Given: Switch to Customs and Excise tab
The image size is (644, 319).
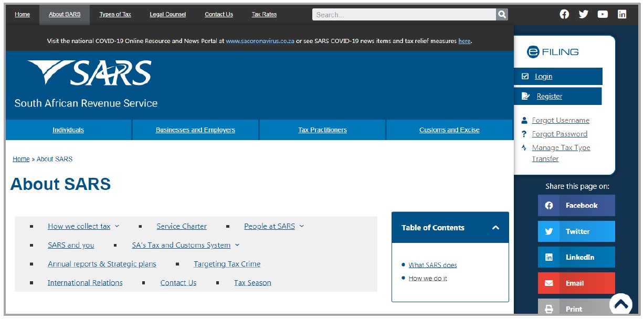Looking at the screenshot, I should click(x=449, y=130).
